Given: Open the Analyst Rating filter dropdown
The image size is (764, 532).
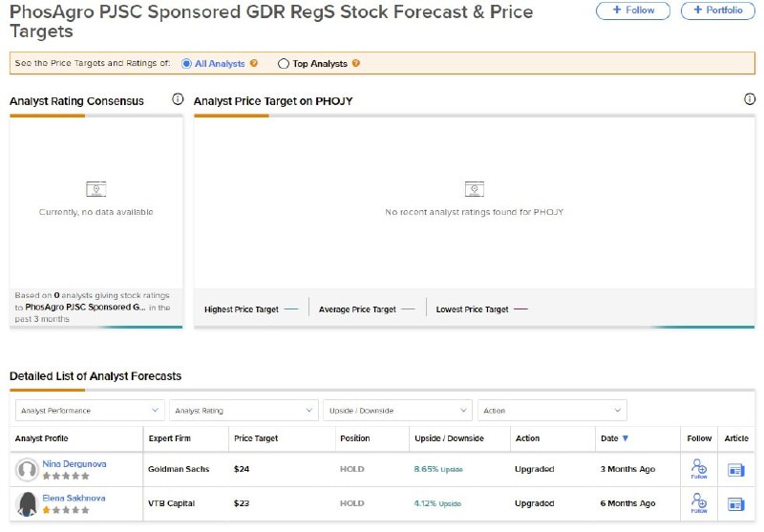Looking at the screenshot, I should point(244,410).
